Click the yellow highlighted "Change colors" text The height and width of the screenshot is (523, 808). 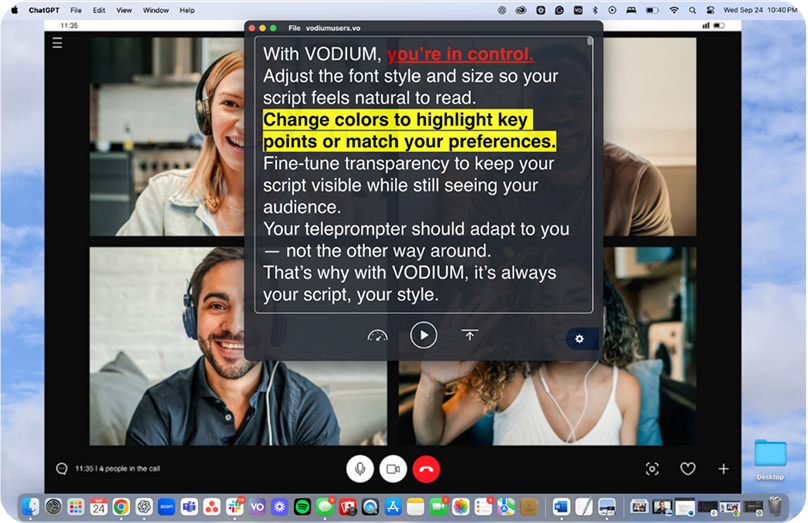click(409, 130)
